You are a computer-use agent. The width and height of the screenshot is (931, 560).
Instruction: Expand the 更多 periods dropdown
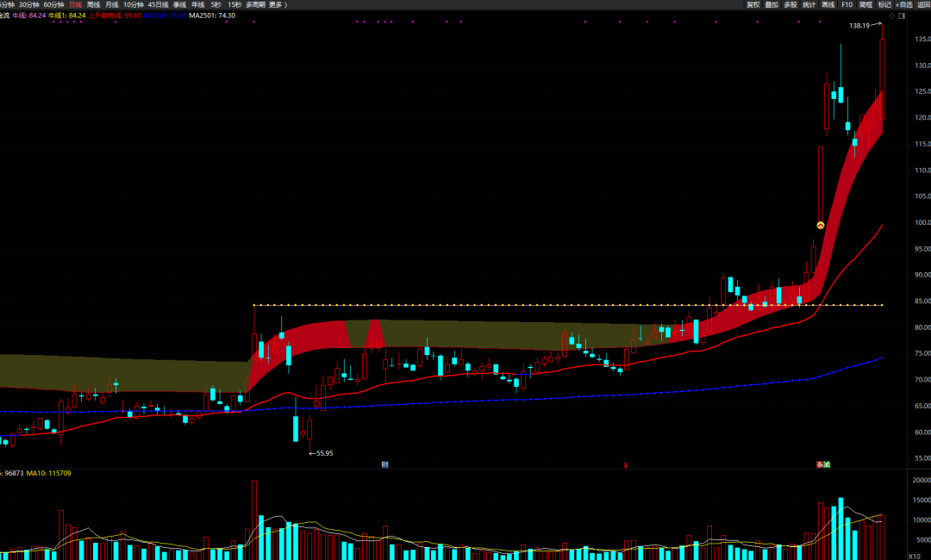click(278, 5)
